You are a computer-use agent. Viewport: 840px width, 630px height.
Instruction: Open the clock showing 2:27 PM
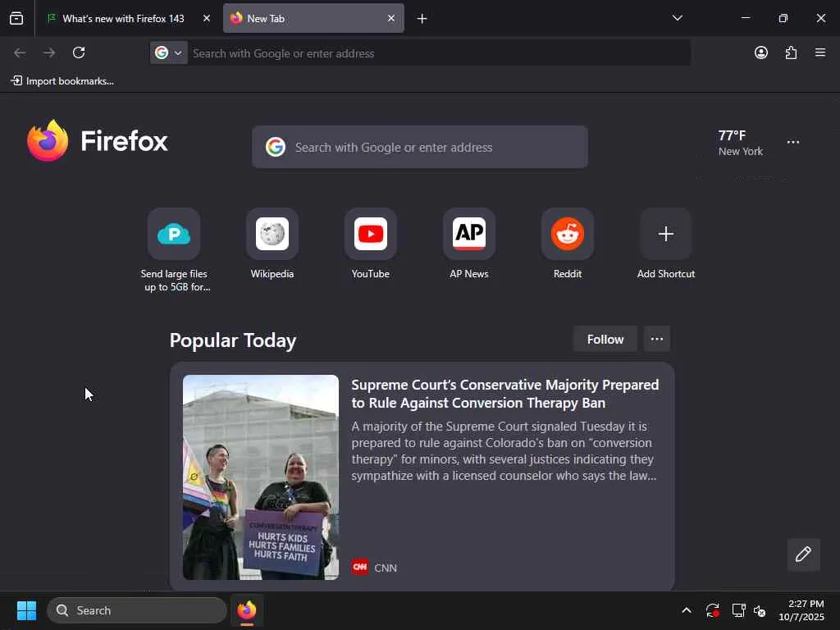pos(801,610)
